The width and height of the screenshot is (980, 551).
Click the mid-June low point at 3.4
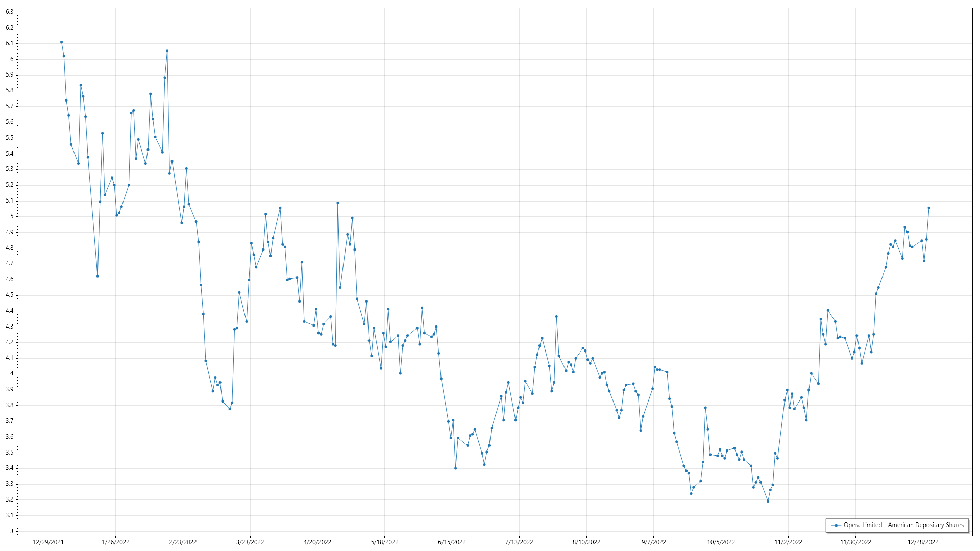455,468
